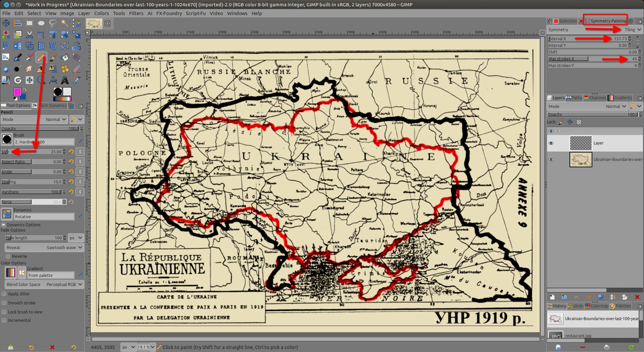Swap foreground and background colors
644x352 pixels.
[24, 90]
